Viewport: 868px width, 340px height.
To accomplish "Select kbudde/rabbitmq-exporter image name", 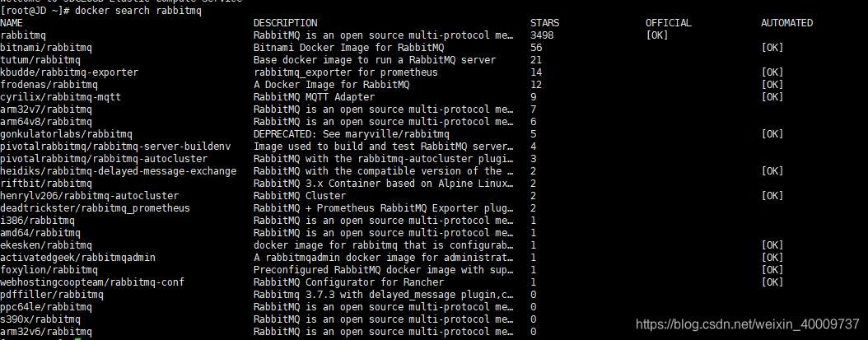I will [x=69, y=72].
